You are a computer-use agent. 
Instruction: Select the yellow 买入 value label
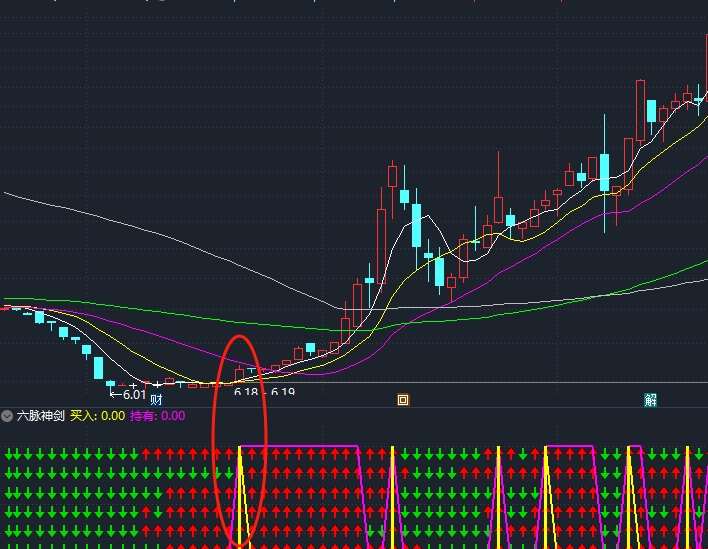tap(97, 416)
